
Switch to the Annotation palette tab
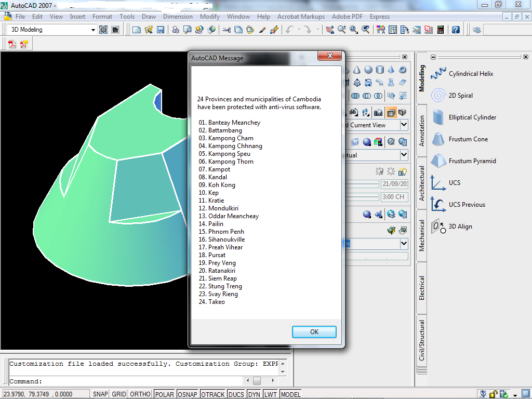[x=422, y=131]
